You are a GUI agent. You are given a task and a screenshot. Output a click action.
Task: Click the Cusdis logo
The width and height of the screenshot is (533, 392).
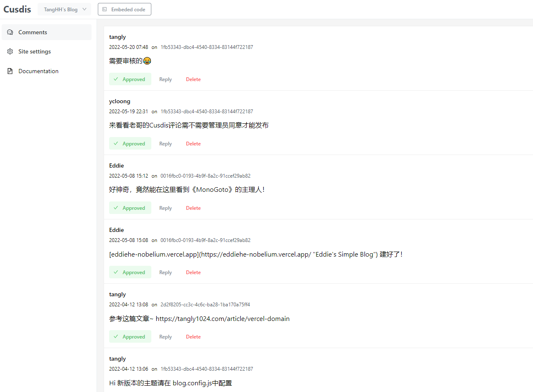click(17, 9)
